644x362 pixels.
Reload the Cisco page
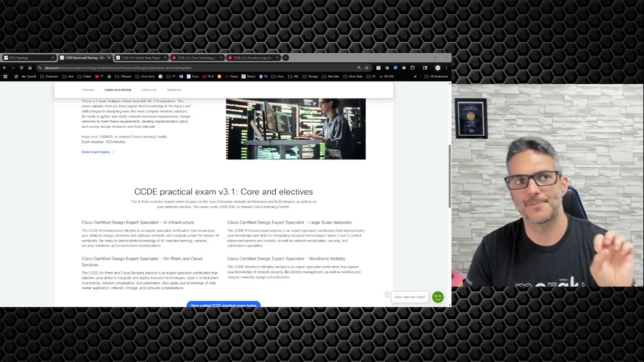(x=21, y=68)
